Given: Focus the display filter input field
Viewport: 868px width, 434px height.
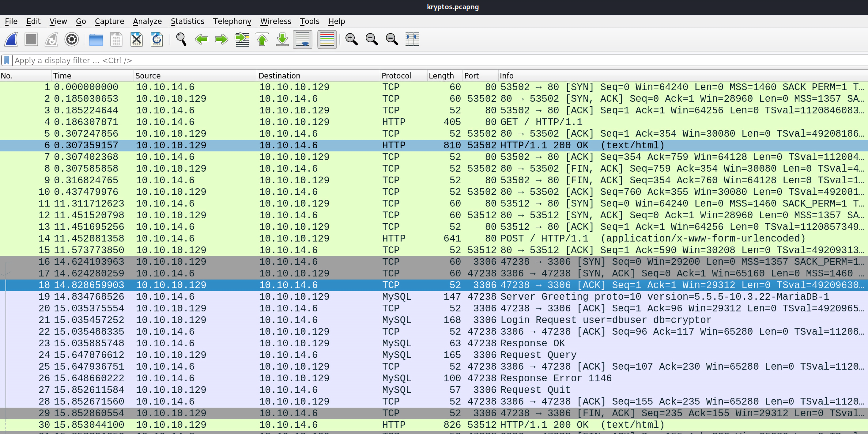Looking at the screenshot, I should click(440, 60).
